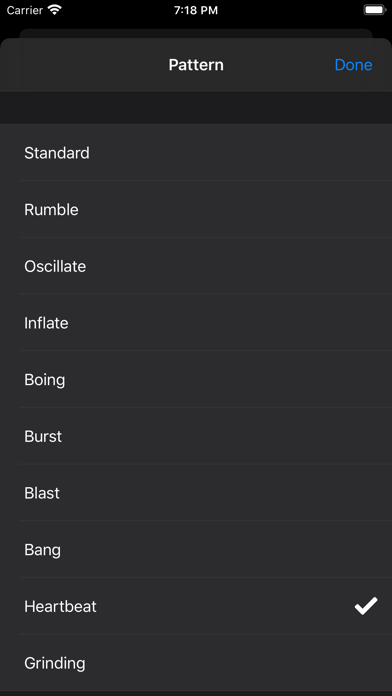
Task: Tap the Carrier label in status bar
Action: pyautogui.click(x=25, y=10)
